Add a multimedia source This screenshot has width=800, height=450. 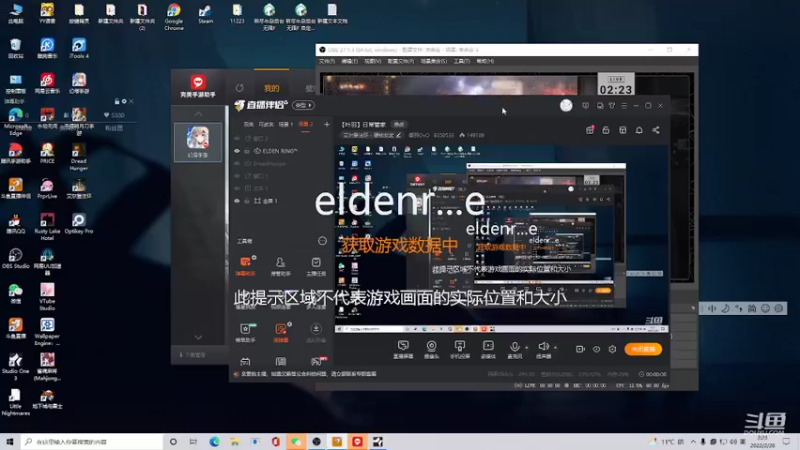click(x=488, y=349)
